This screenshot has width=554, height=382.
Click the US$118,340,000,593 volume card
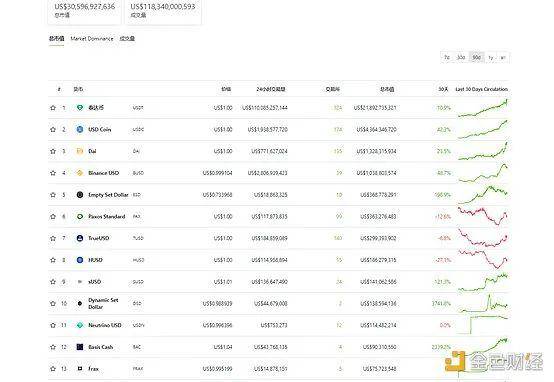pos(163,11)
